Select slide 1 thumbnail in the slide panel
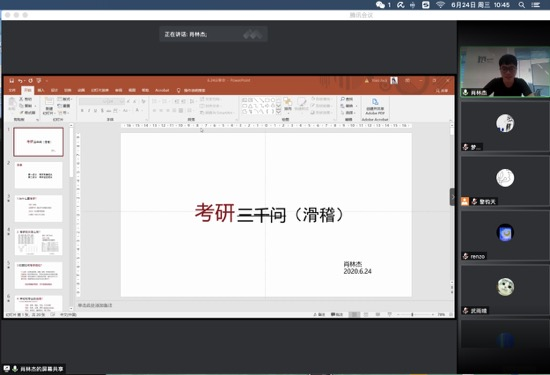This screenshot has width=550, height=375. point(39,142)
